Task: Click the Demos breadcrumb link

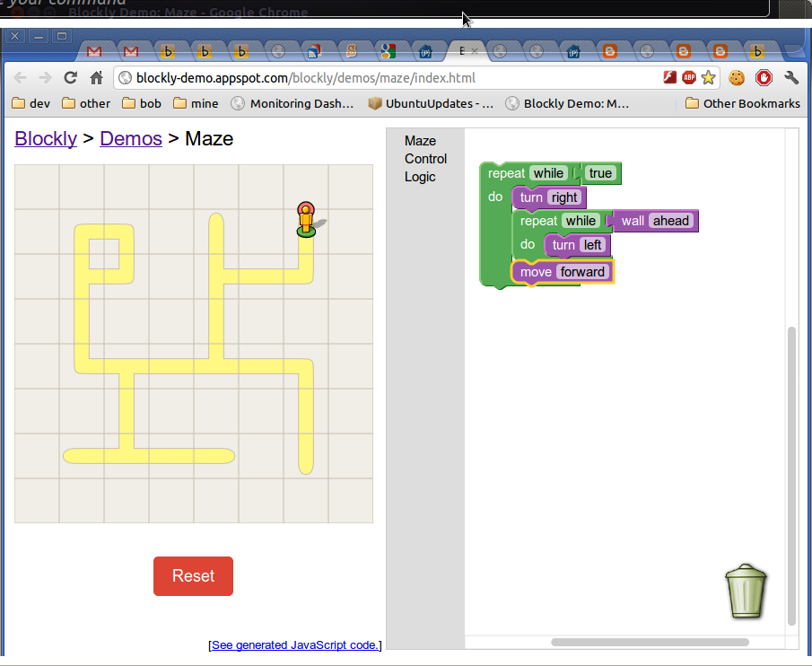Action: 131,138
